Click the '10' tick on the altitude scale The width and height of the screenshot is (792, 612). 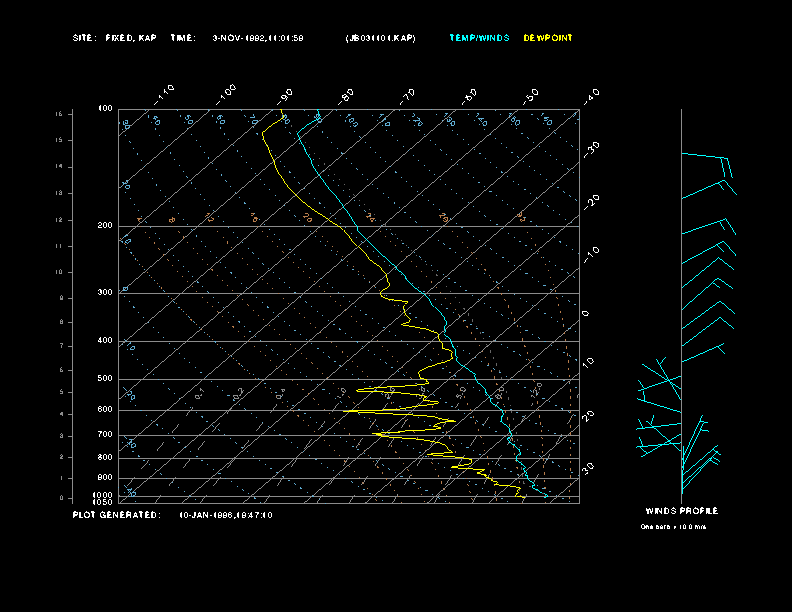(59, 272)
